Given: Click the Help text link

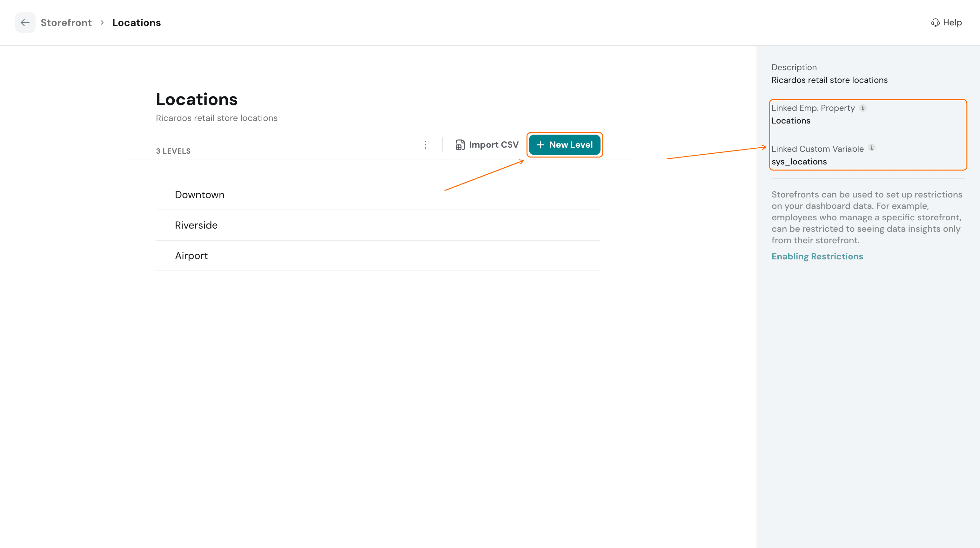Looking at the screenshot, I should pyautogui.click(x=952, y=23).
